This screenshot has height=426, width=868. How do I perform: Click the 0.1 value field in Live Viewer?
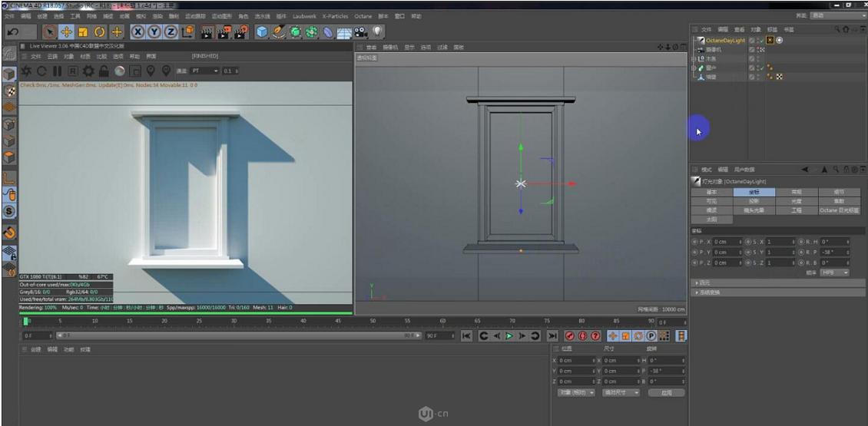[x=230, y=71]
